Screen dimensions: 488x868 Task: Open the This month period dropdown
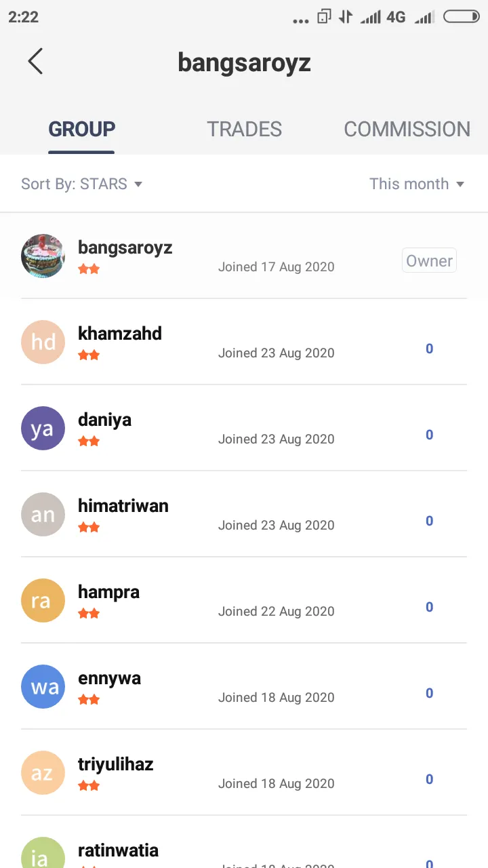point(417,184)
